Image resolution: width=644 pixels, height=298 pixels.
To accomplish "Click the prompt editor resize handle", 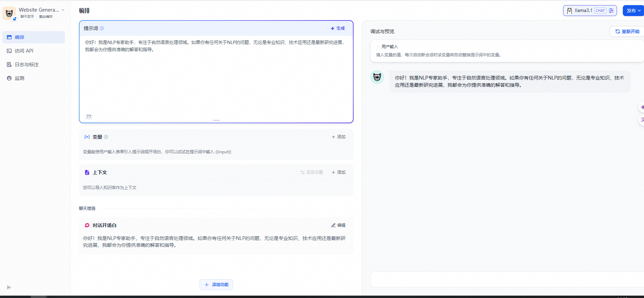I will [216, 120].
